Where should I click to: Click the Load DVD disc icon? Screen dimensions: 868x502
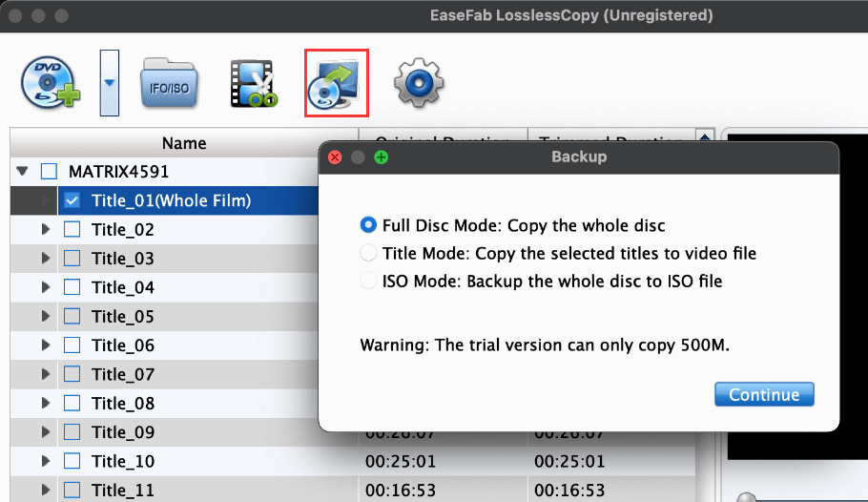51,83
